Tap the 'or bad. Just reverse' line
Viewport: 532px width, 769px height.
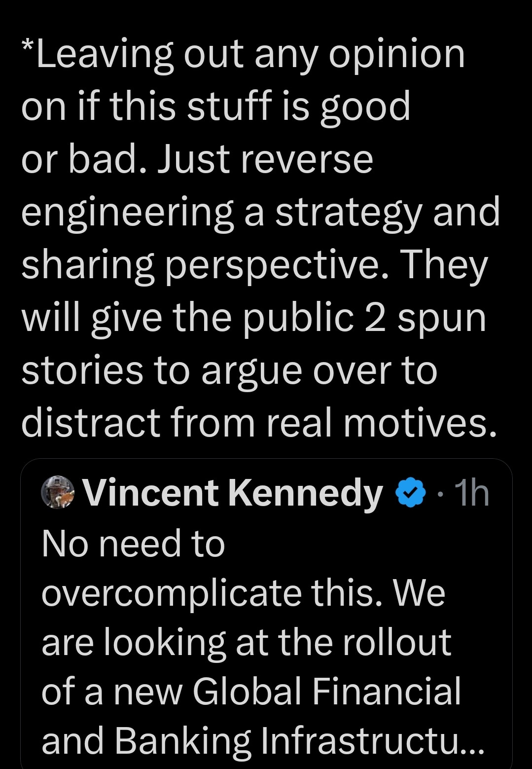tap(197, 159)
